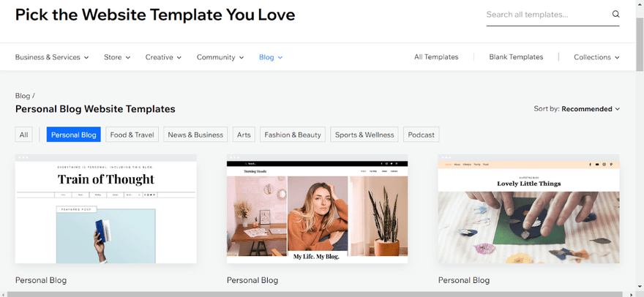Go to All Templates

[436, 57]
